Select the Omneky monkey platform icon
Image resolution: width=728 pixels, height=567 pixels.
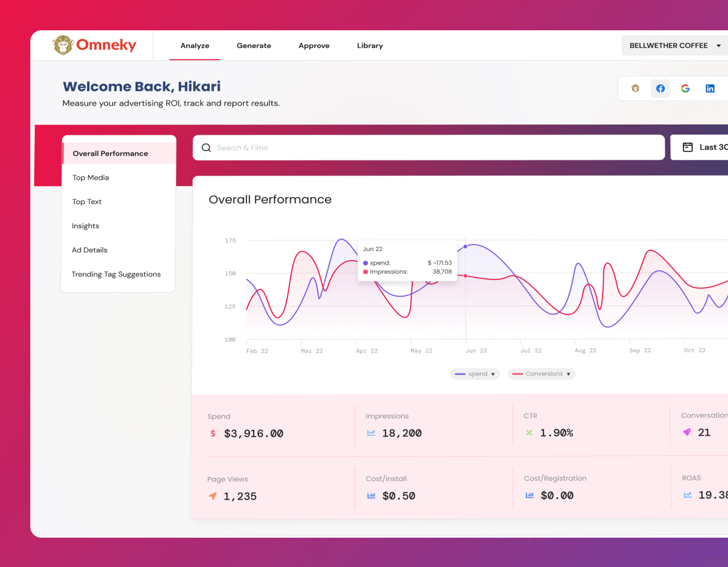pyautogui.click(x=635, y=88)
